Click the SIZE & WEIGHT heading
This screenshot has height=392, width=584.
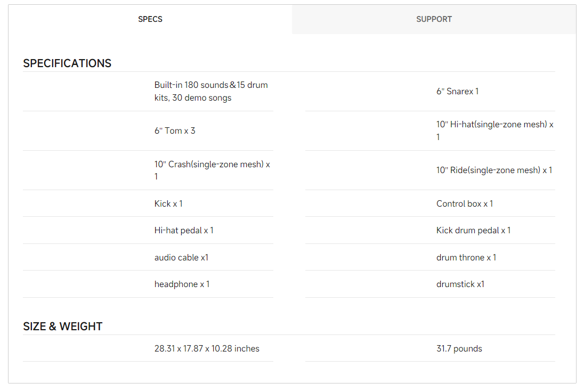(62, 326)
